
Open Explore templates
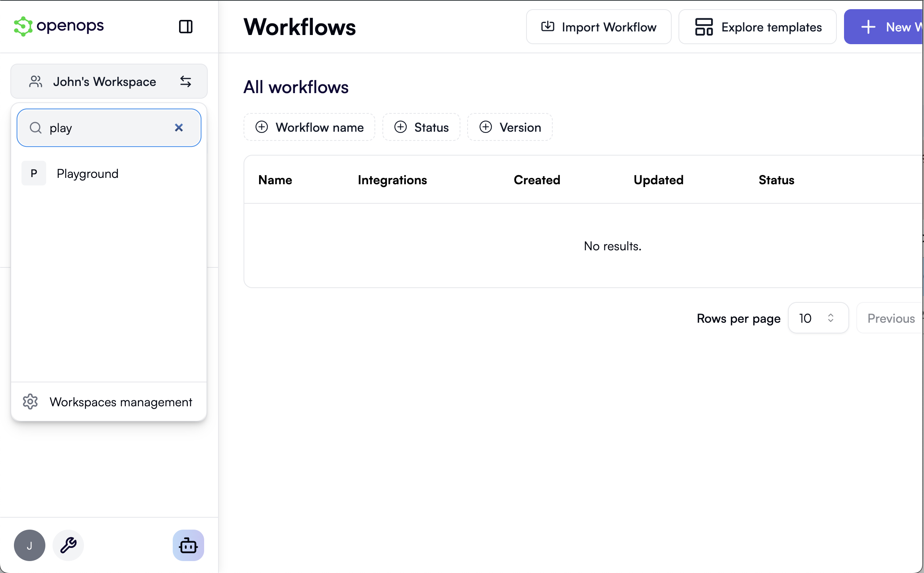pyautogui.click(x=757, y=27)
